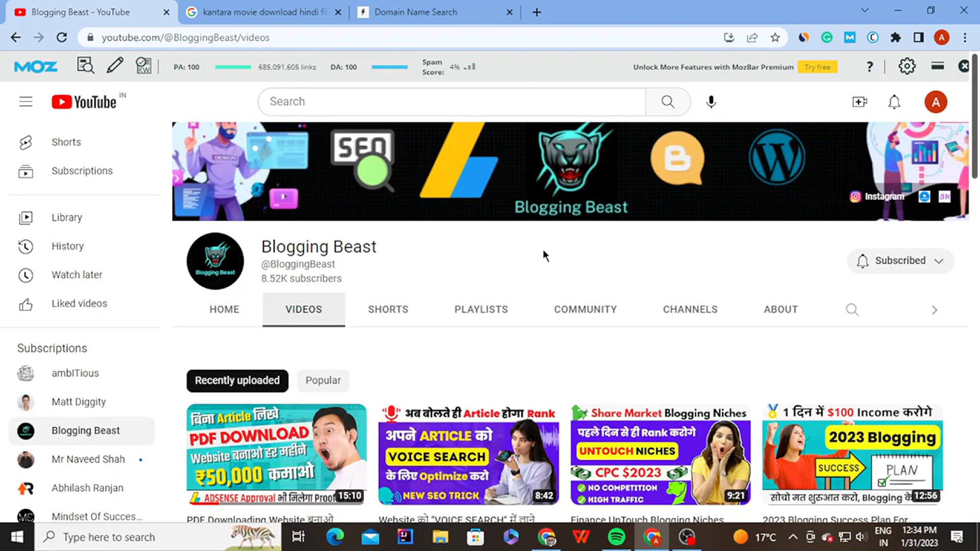Open MozBar page analysis icon
980x551 pixels.
pyautogui.click(x=86, y=66)
